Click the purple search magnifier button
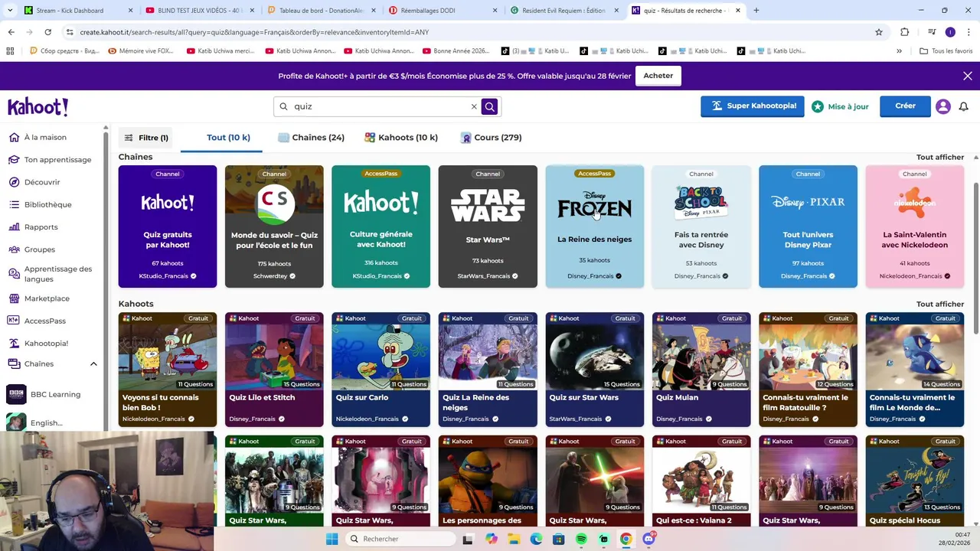Screen dimensions: 980x551 490,106
